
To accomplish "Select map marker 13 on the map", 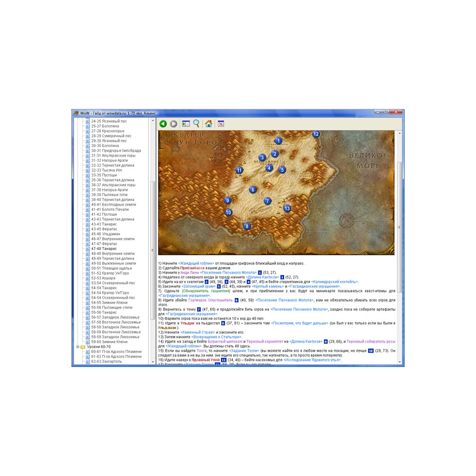I will point(287,208).
